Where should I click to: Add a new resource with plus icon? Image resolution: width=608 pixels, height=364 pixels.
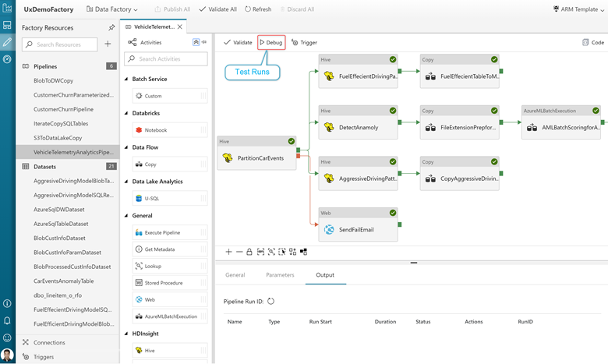pyautogui.click(x=108, y=44)
